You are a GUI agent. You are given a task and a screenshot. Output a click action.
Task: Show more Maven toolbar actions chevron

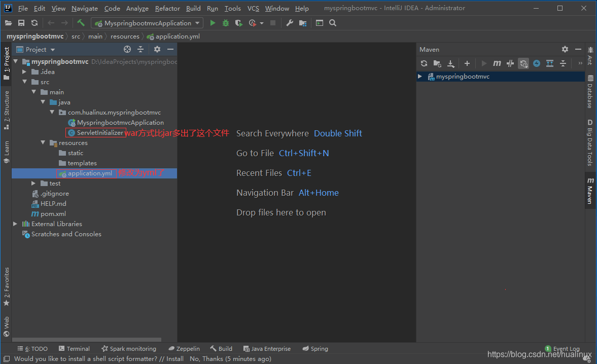(580, 63)
